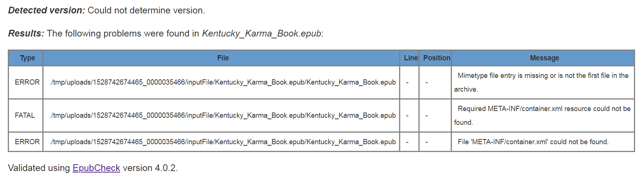This screenshot has height=174, width=644.
Task: Click the 'Detected version:' label
Action: coord(46,10)
